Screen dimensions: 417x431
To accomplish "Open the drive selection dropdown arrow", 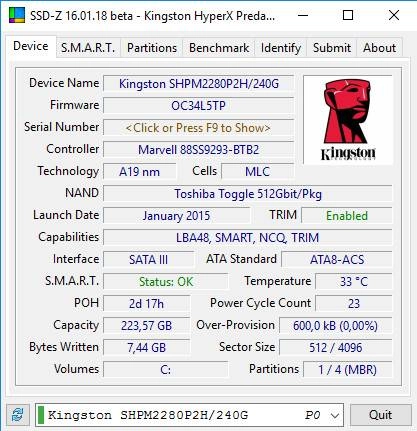I will (x=334, y=415).
